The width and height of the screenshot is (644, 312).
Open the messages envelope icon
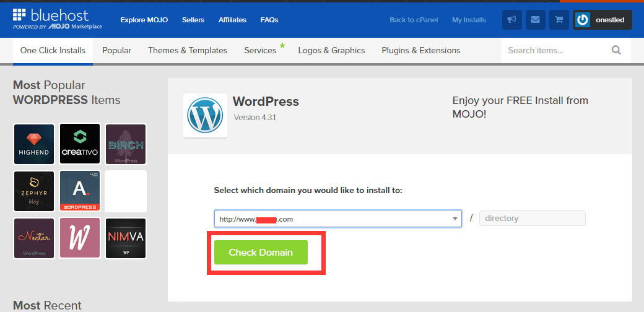point(535,20)
